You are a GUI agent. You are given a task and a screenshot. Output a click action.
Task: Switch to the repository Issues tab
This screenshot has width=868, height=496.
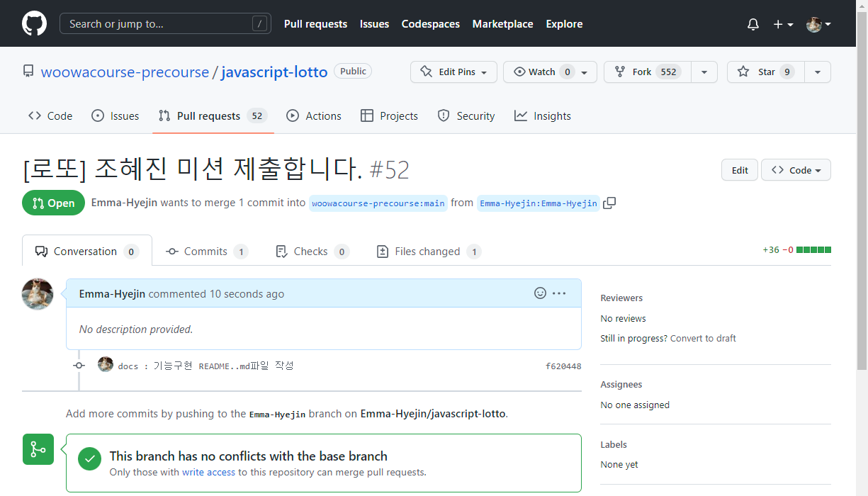tap(115, 115)
